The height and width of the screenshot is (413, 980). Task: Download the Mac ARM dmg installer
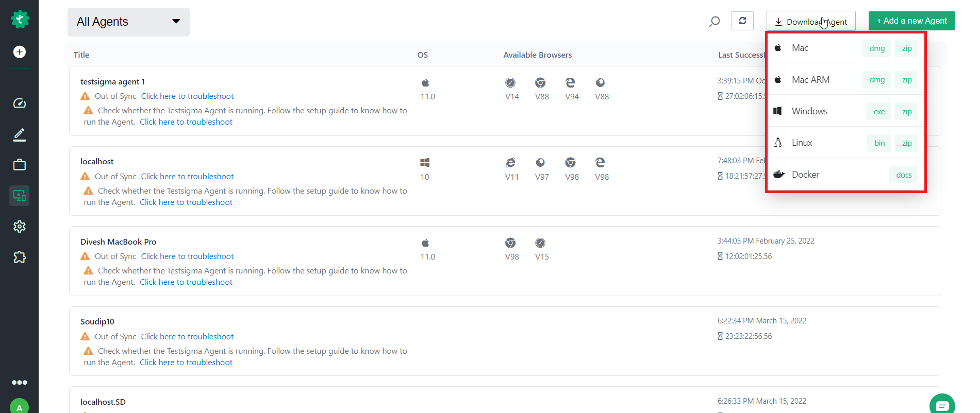(877, 80)
